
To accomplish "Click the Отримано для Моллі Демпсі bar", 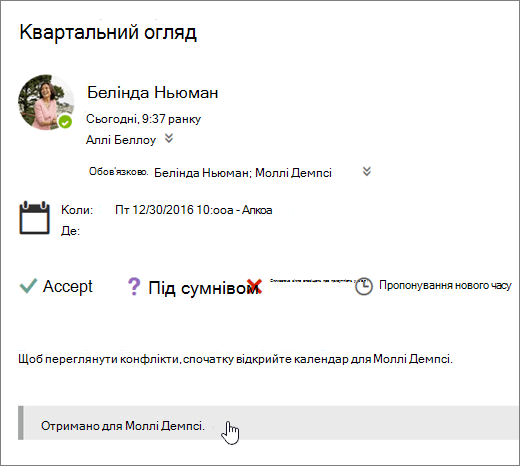I will coord(268,423).
